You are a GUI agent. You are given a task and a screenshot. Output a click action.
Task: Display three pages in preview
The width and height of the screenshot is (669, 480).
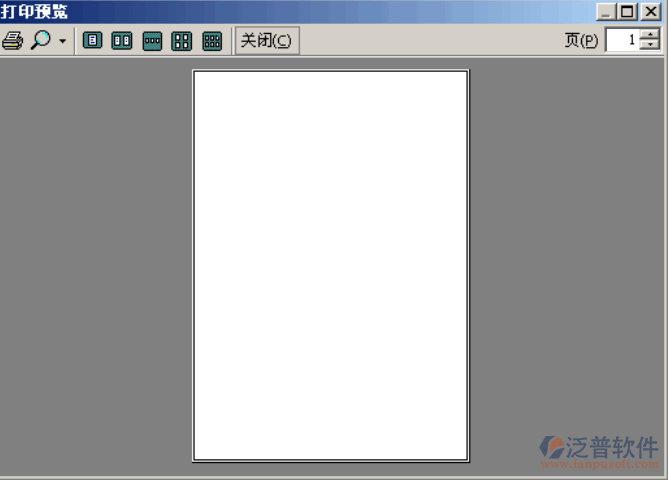[x=152, y=41]
